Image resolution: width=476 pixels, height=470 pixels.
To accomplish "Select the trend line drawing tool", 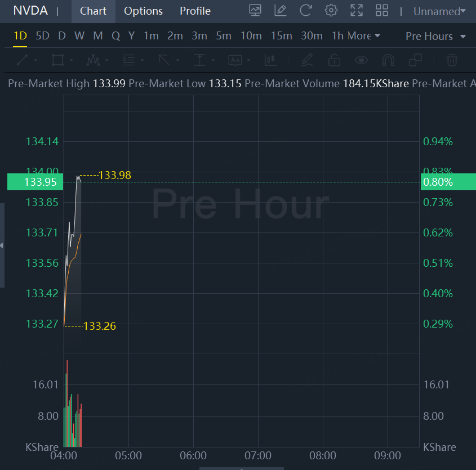I will pos(22,60).
